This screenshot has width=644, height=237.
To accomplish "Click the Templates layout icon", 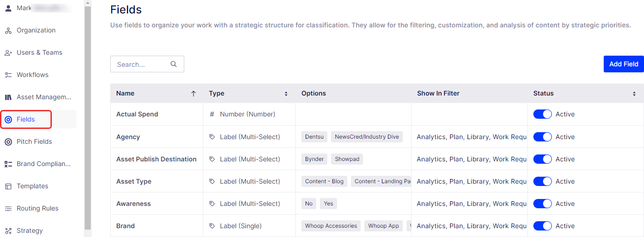I will pos(8,186).
